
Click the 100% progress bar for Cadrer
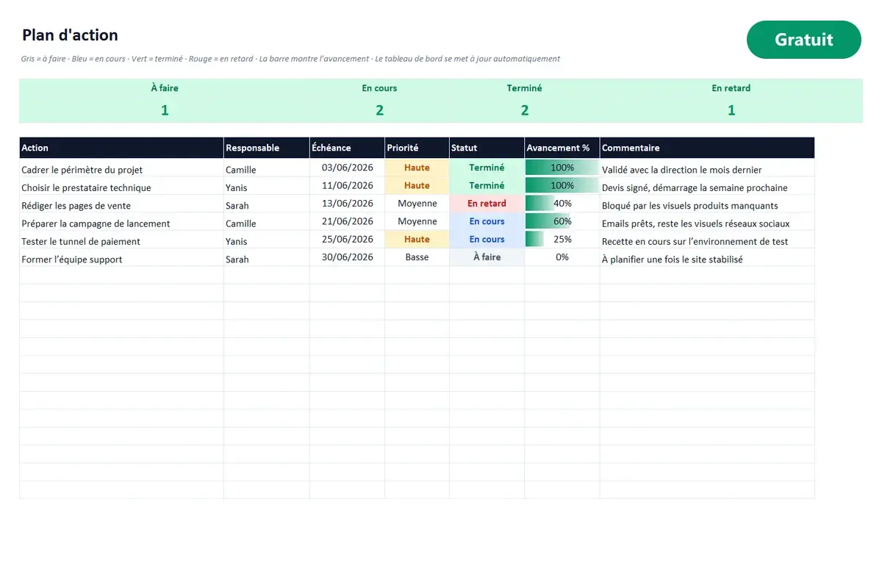(x=562, y=168)
